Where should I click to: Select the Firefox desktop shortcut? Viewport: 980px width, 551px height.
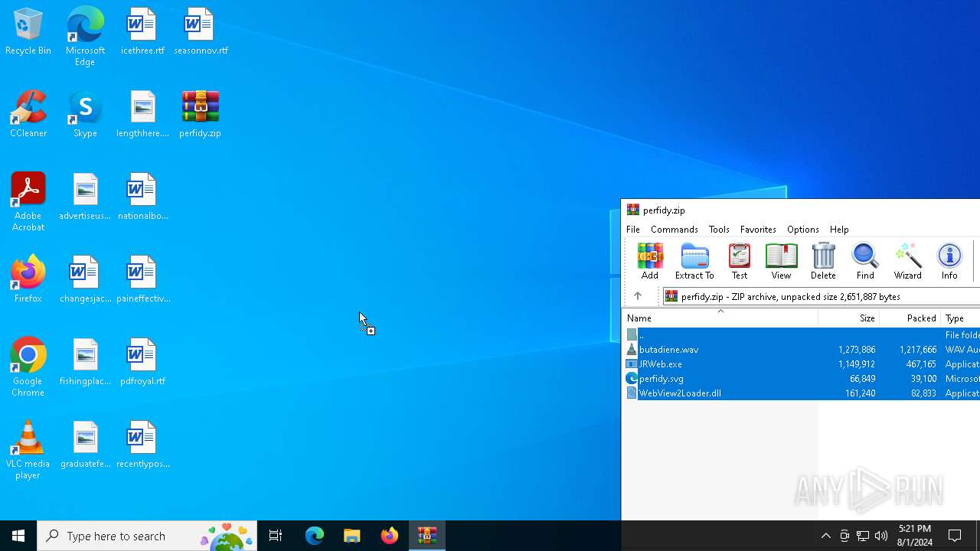[x=28, y=280]
